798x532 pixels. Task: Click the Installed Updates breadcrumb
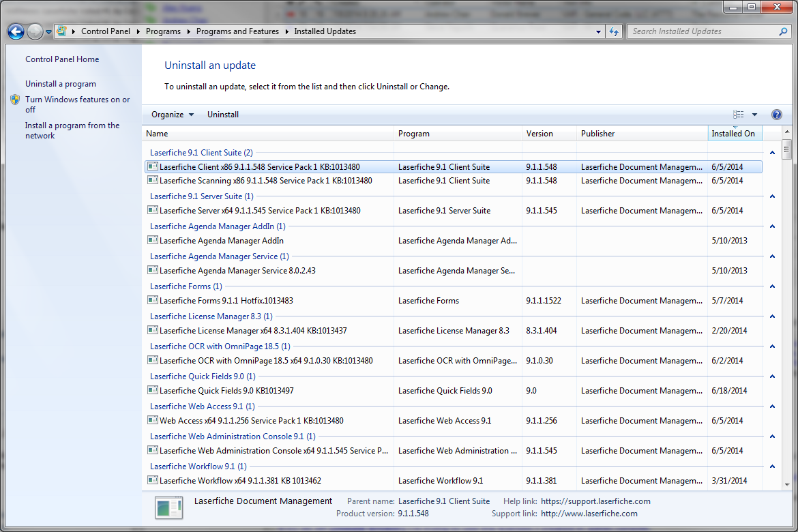coord(325,31)
